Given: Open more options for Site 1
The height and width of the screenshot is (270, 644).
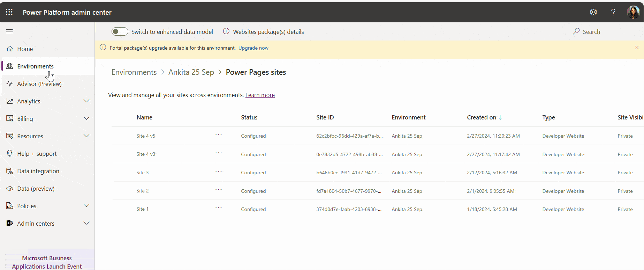Looking at the screenshot, I should tap(219, 208).
